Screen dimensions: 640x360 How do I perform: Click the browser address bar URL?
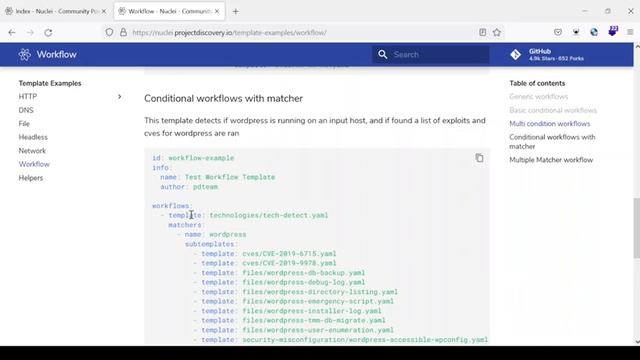point(229,33)
